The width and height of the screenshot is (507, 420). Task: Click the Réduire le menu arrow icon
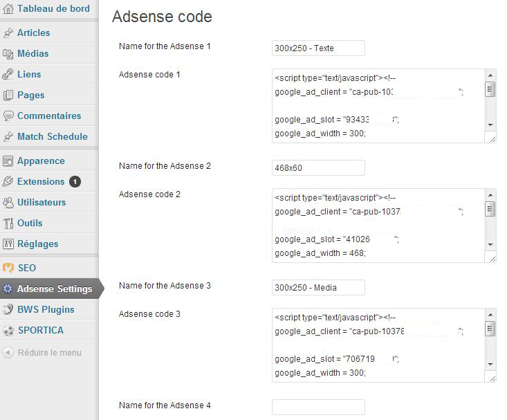(x=8, y=352)
